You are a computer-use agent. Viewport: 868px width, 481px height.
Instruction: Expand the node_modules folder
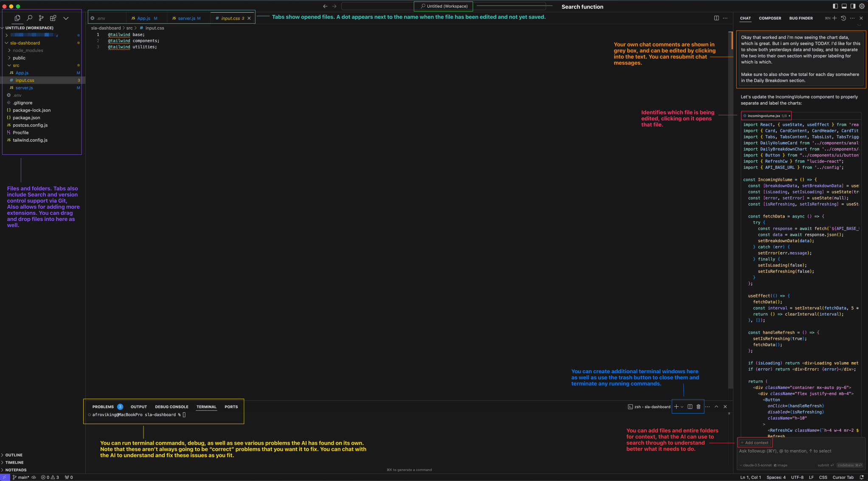(28, 50)
